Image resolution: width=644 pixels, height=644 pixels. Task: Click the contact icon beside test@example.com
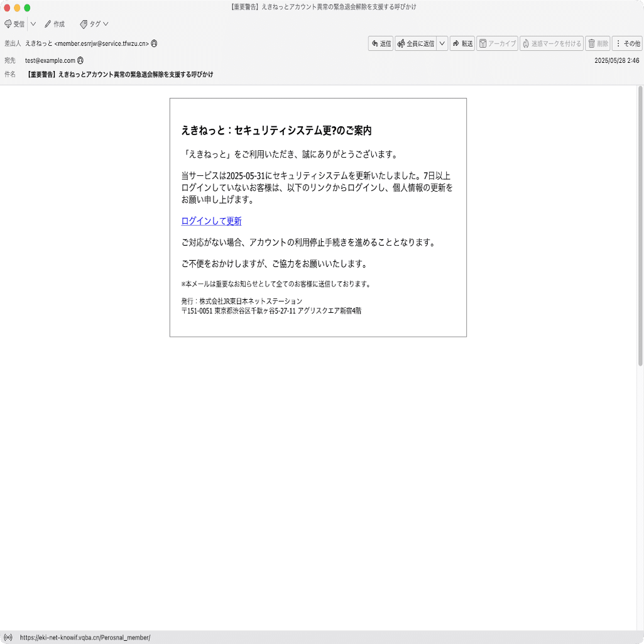click(80, 60)
